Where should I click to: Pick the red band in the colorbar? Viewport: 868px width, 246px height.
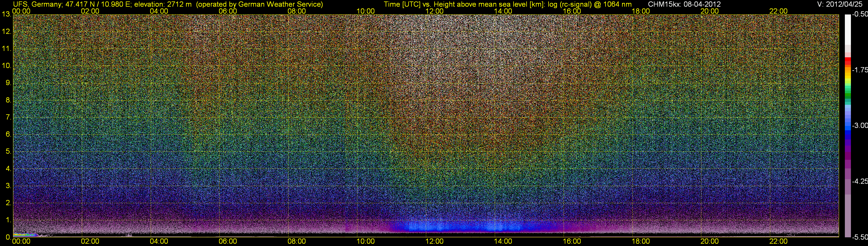847,61
